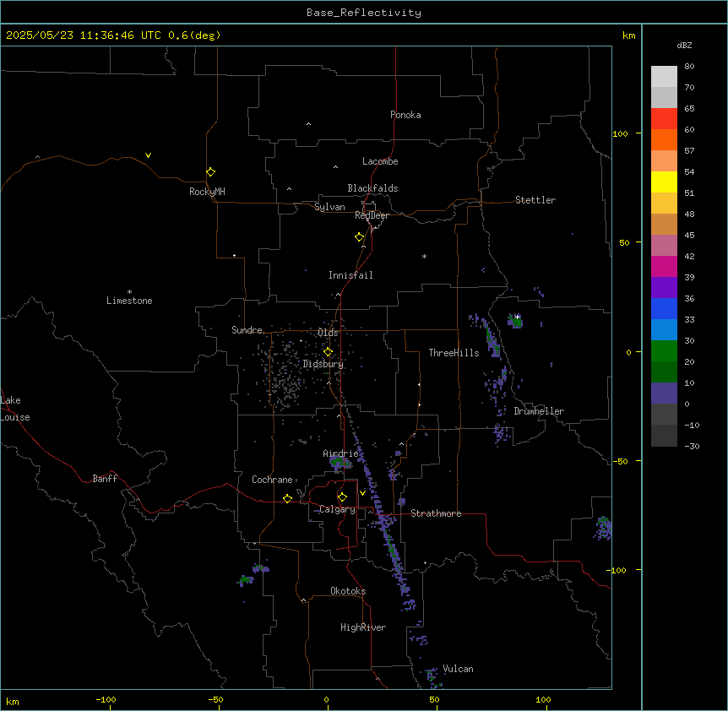Viewport: 728px width, 711px height.
Task: Click the yellow 54 dBZ color swatch
Action: click(x=664, y=182)
